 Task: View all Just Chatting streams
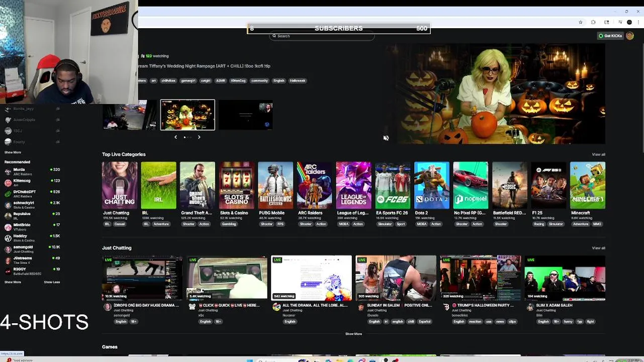598,248
